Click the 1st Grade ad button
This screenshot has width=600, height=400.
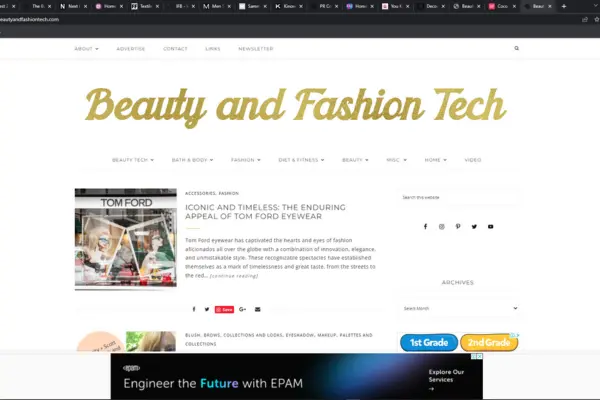429,343
